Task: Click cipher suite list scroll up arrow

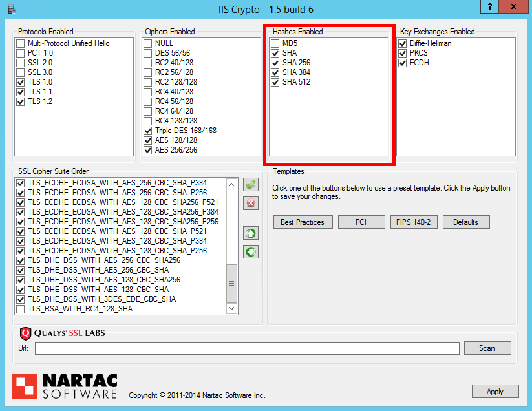Action: (x=231, y=184)
